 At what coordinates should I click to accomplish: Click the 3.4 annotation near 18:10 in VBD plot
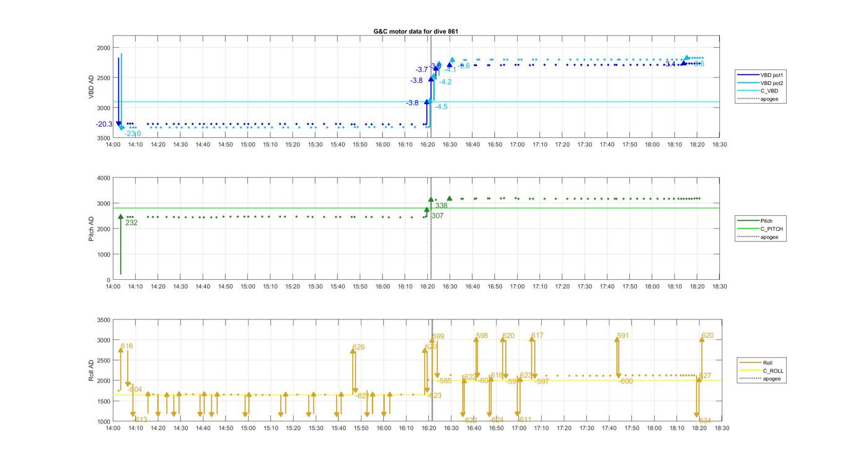670,64
